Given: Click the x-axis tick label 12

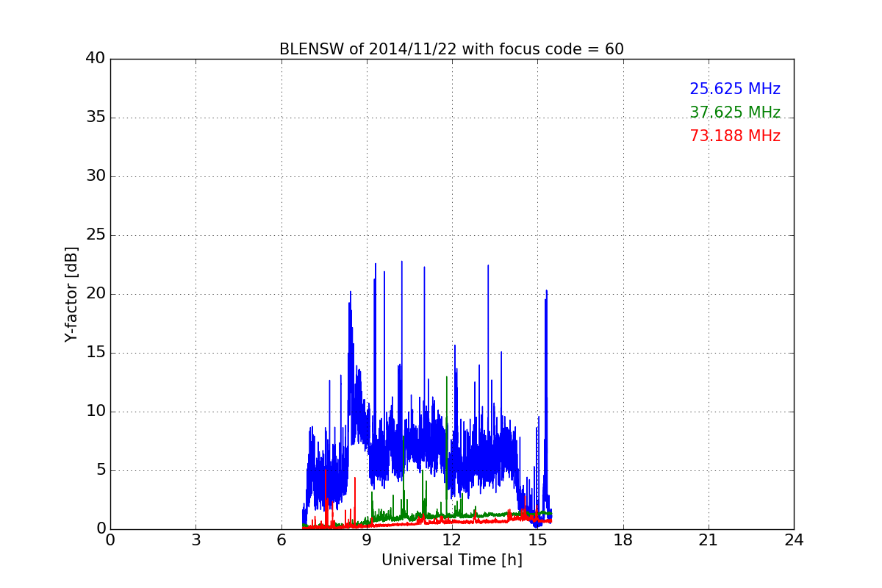Looking at the screenshot, I should [452, 540].
